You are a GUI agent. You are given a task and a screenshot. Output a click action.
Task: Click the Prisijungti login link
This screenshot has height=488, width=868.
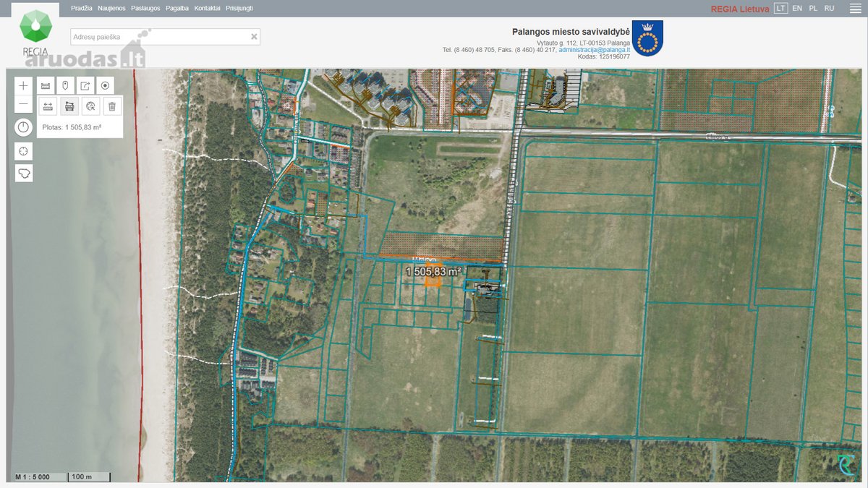(x=239, y=8)
